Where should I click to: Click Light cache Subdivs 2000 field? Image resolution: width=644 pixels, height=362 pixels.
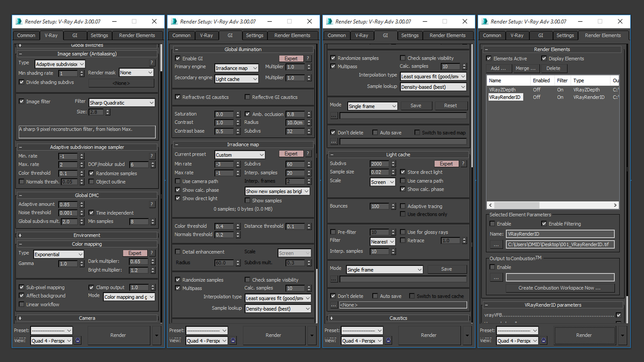coord(379,164)
